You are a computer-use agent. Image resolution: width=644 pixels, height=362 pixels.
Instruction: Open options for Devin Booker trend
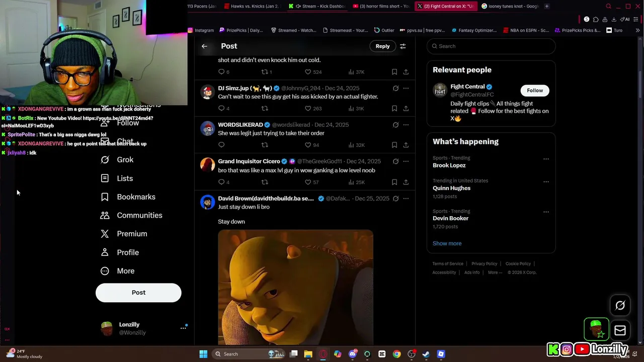click(546, 212)
